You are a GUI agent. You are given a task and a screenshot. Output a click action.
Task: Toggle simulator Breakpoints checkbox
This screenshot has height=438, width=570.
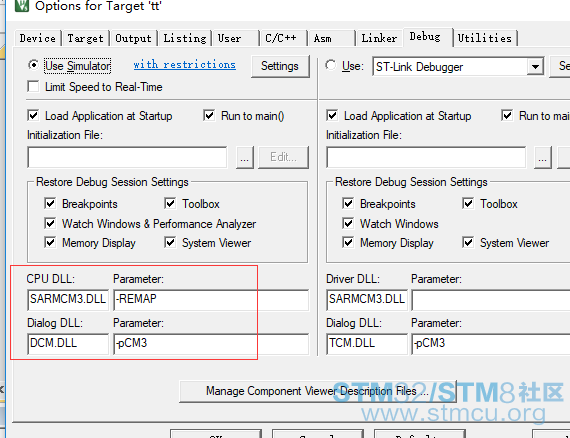50,203
